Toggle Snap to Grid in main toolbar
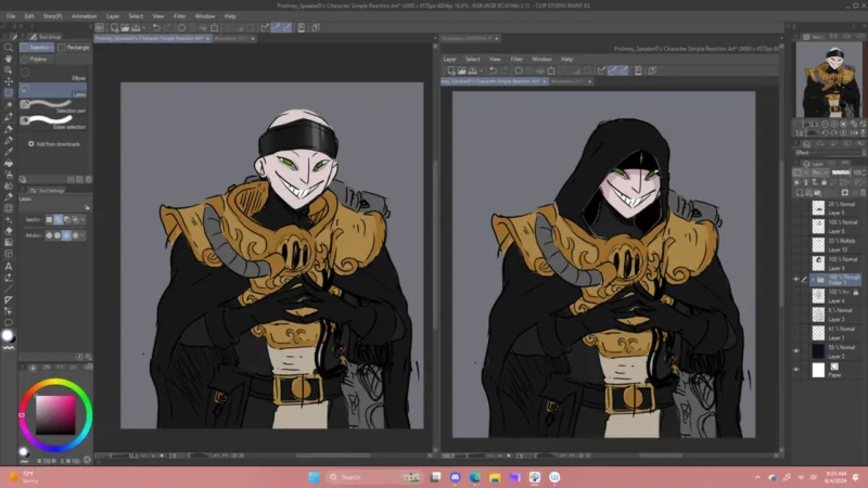This screenshot has height=488, width=868. [287, 28]
